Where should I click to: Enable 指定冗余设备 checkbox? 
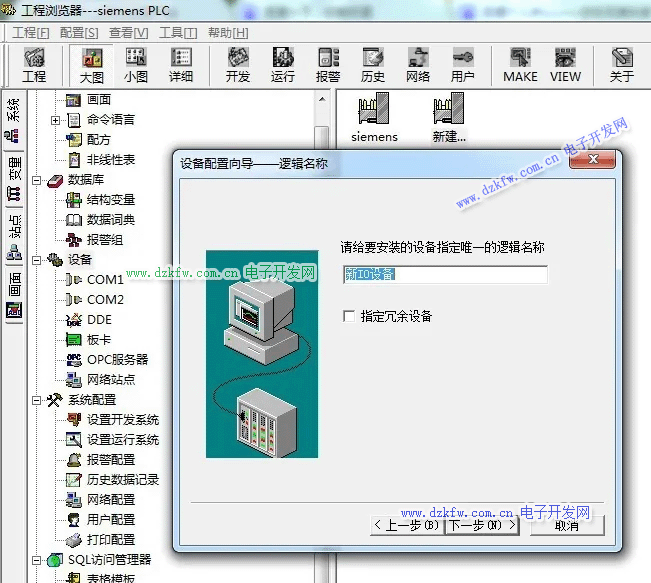(x=349, y=316)
